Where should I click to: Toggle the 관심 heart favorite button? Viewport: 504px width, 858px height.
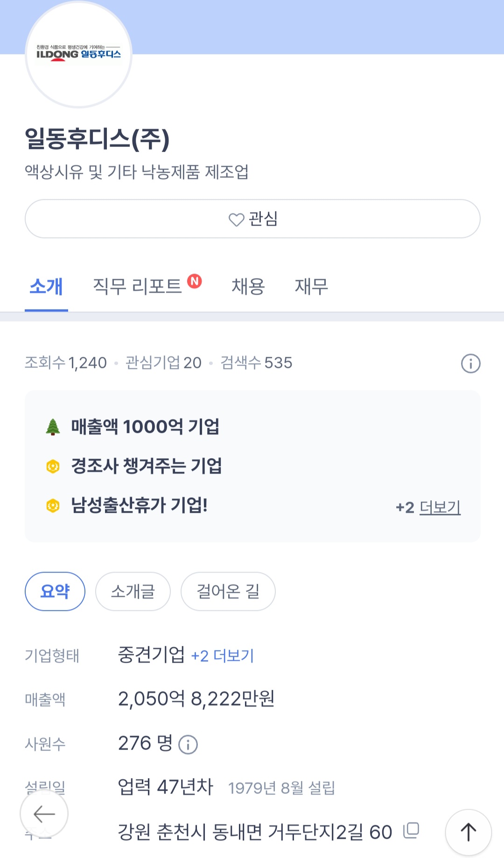[252, 219]
